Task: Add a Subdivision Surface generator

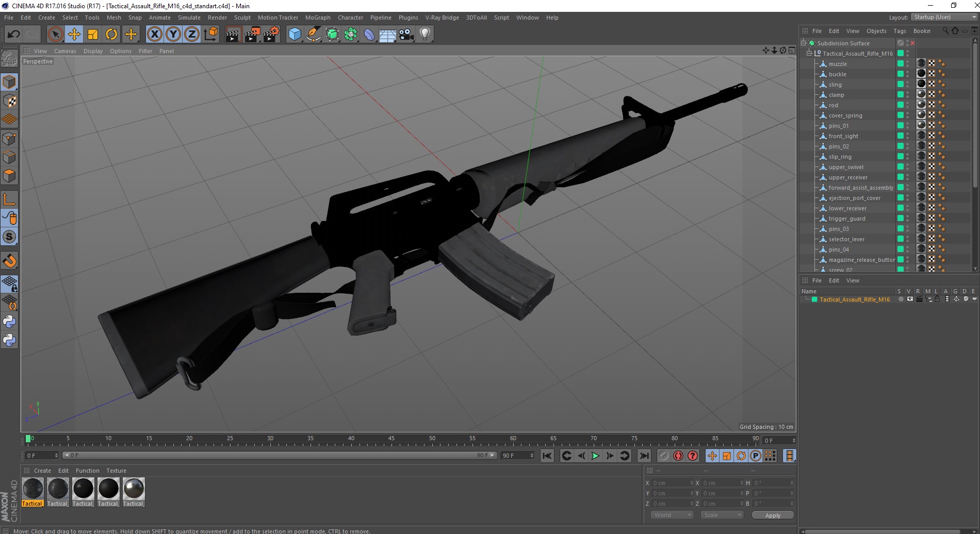Action: 332,35
